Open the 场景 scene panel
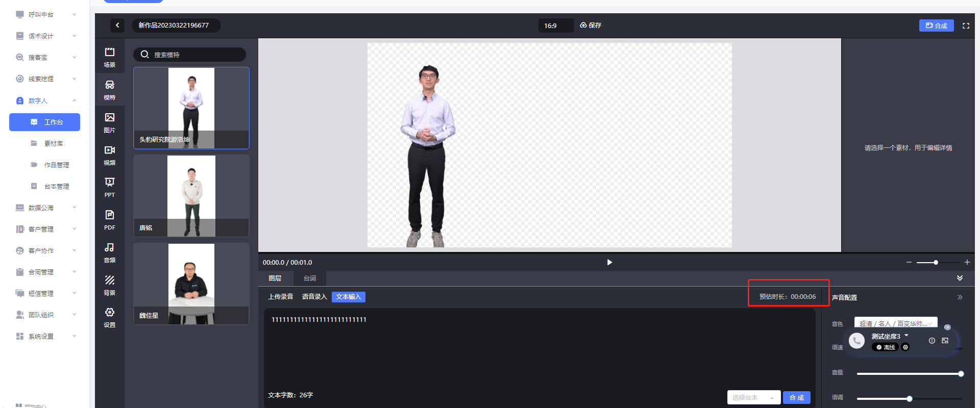Viewport: 980px width, 408px height. (x=109, y=57)
